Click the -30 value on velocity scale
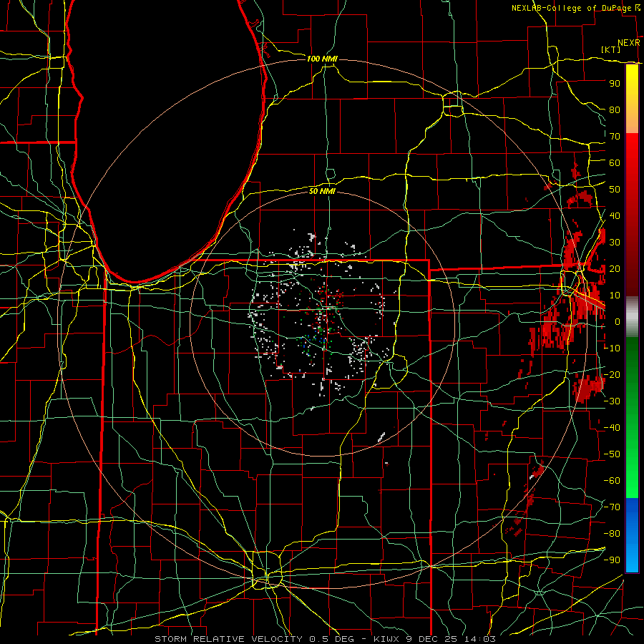This screenshot has height=644, width=644. click(612, 401)
